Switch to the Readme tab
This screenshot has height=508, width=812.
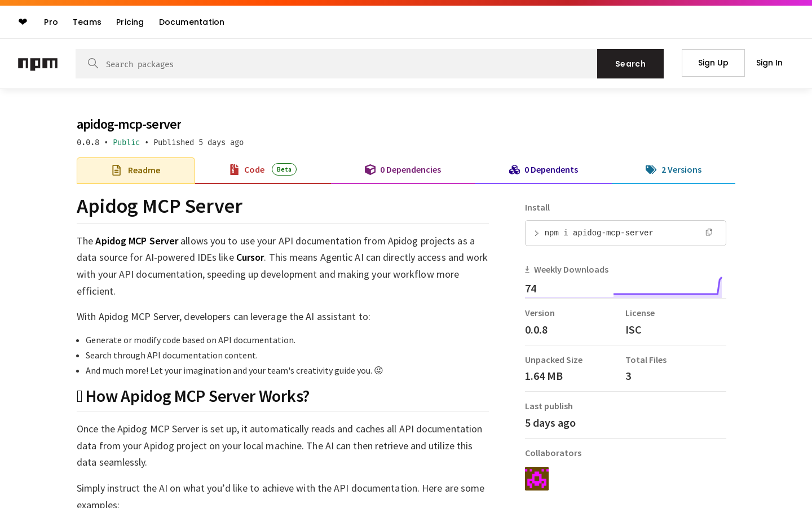136,170
